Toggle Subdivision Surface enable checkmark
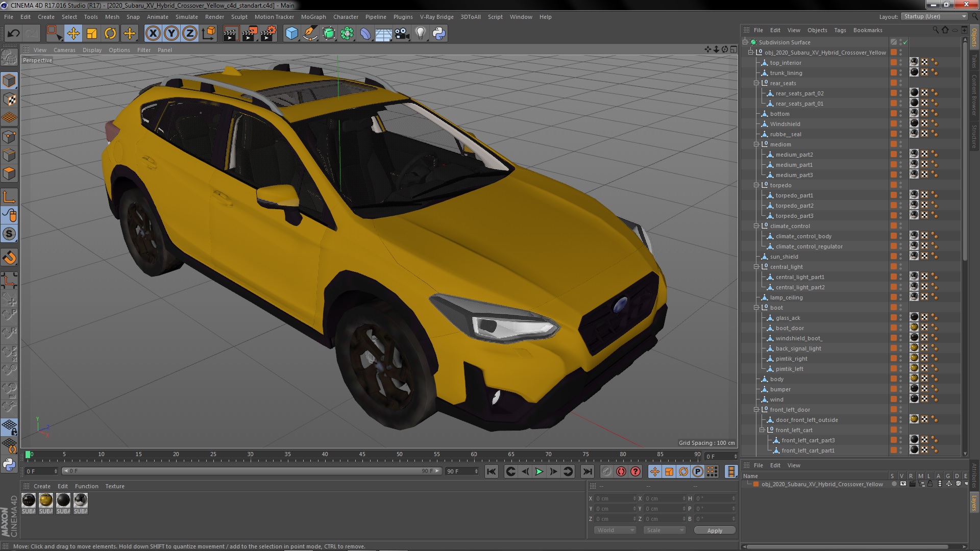 coord(905,42)
